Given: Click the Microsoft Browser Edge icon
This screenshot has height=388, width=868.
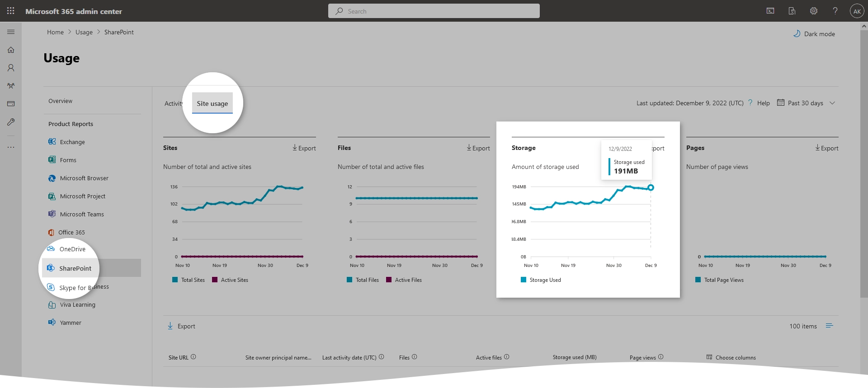Looking at the screenshot, I should click(52, 178).
